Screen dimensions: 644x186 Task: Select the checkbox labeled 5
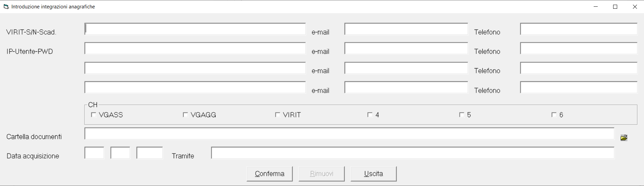point(462,115)
